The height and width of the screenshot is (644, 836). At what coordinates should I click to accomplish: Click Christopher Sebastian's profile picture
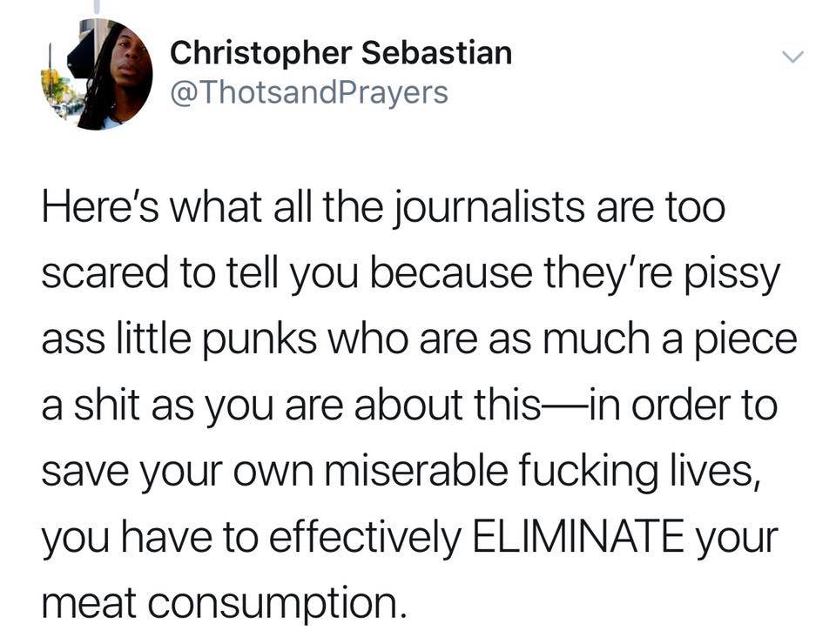pos(97,75)
